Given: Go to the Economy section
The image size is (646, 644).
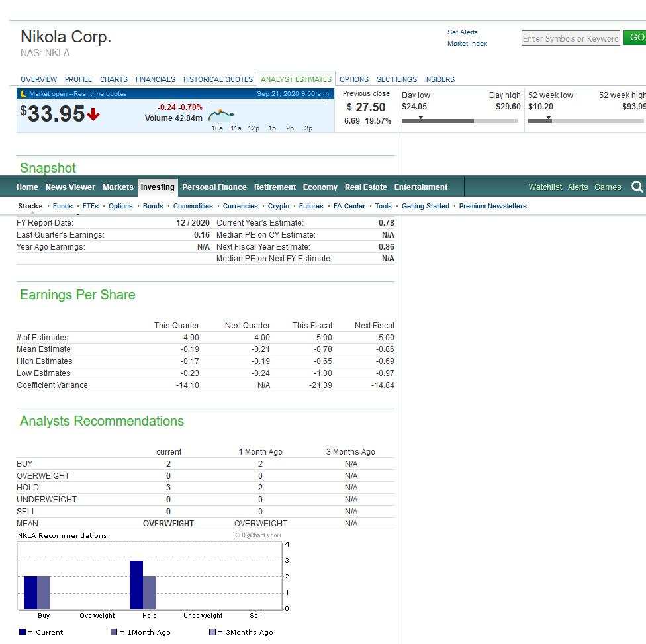Looking at the screenshot, I should click(x=320, y=187).
